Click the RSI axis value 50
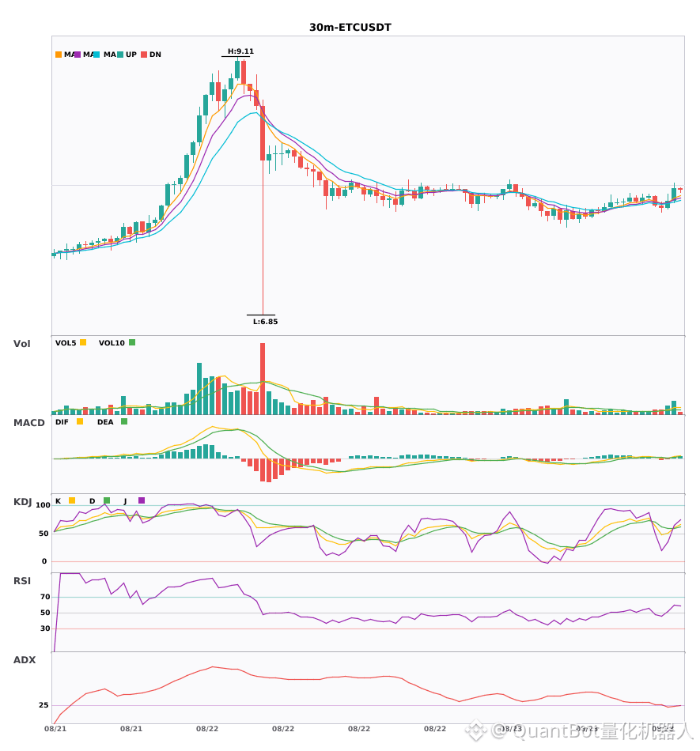Screen dimensions: 700x751 pos(46,613)
